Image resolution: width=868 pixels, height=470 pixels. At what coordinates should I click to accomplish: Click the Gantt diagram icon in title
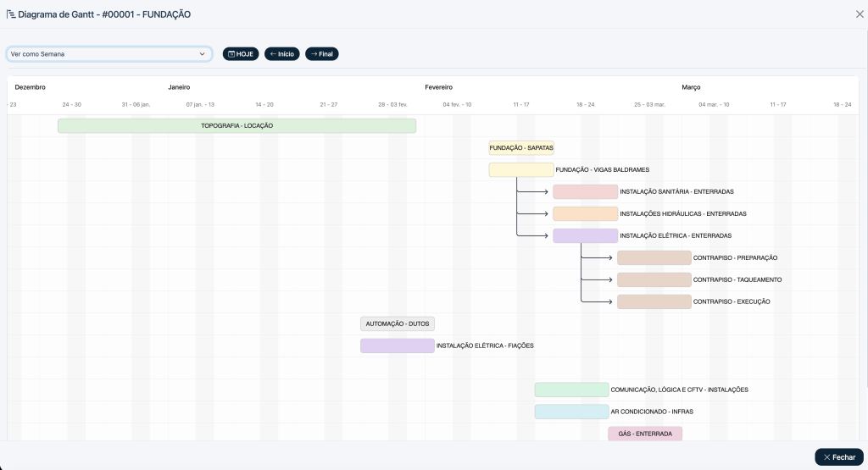click(x=11, y=14)
